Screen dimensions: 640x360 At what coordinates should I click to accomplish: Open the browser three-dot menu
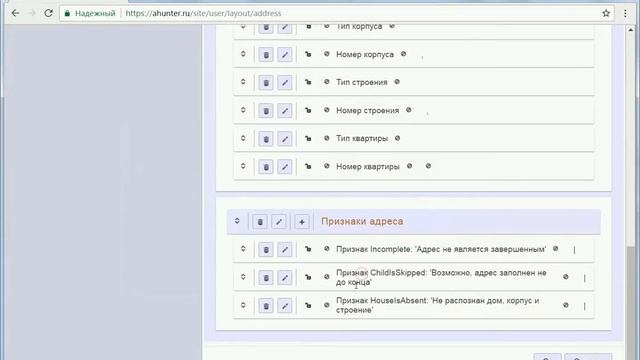coord(625,13)
